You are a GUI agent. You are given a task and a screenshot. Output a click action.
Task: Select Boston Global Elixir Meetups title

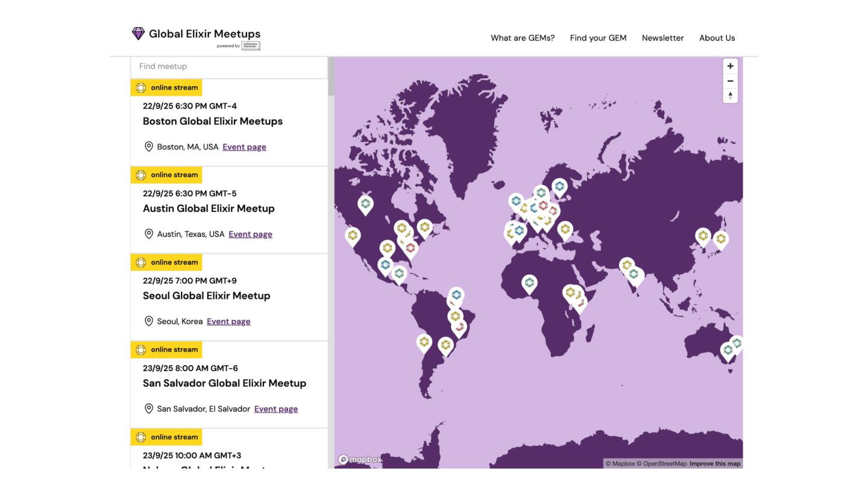click(x=213, y=121)
